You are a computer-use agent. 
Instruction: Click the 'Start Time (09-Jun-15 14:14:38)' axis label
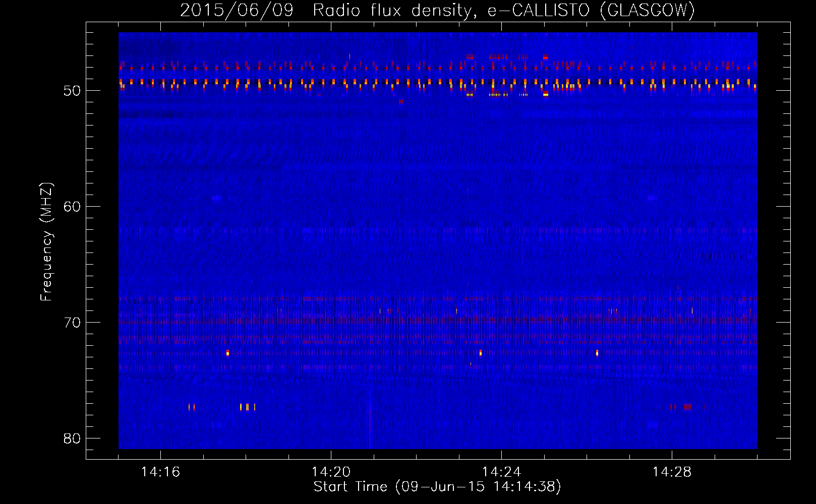coord(437,487)
